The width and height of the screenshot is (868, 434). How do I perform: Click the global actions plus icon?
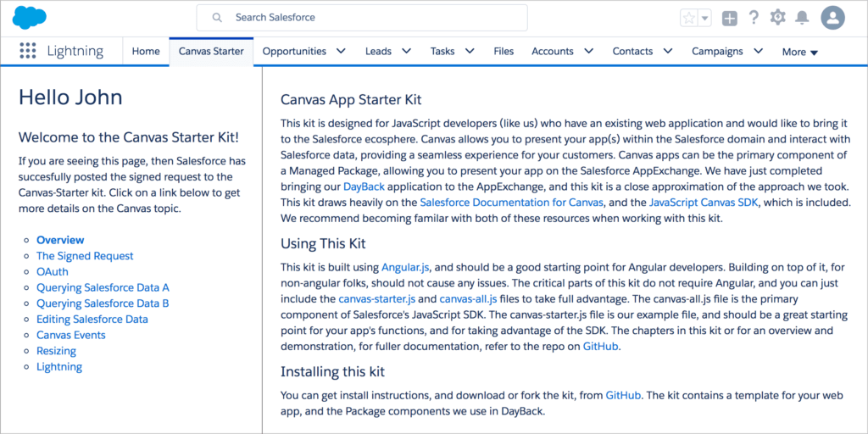(x=730, y=19)
